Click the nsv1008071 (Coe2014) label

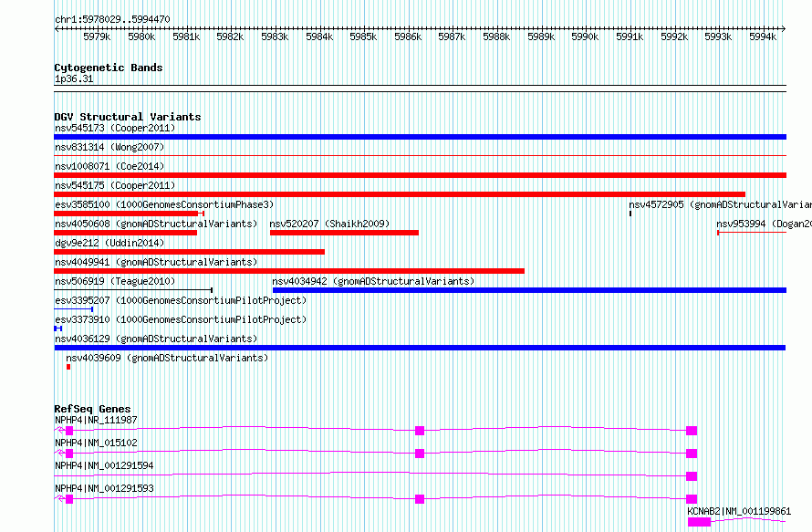tap(109, 166)
